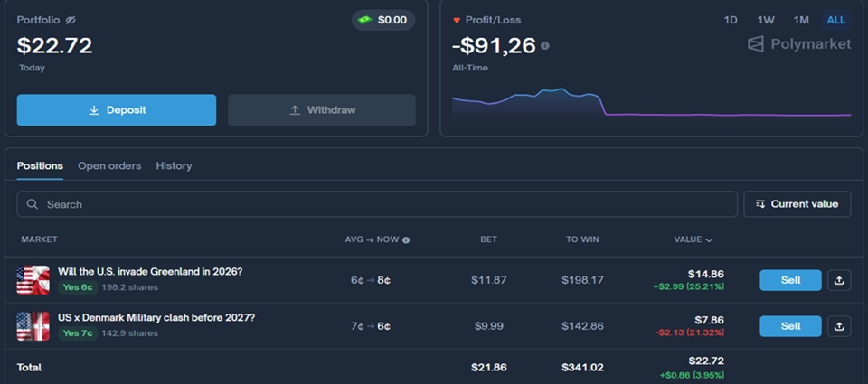The image size is (868, 384).
Task: Click the BET column header
Action: tap(489, 239)
